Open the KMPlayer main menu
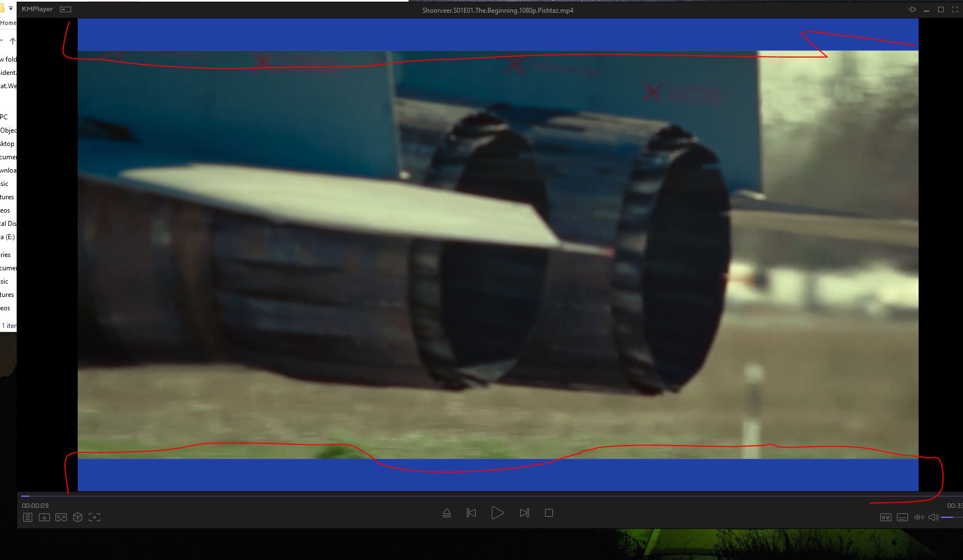The image size is (963, 560). pos(37,9)
